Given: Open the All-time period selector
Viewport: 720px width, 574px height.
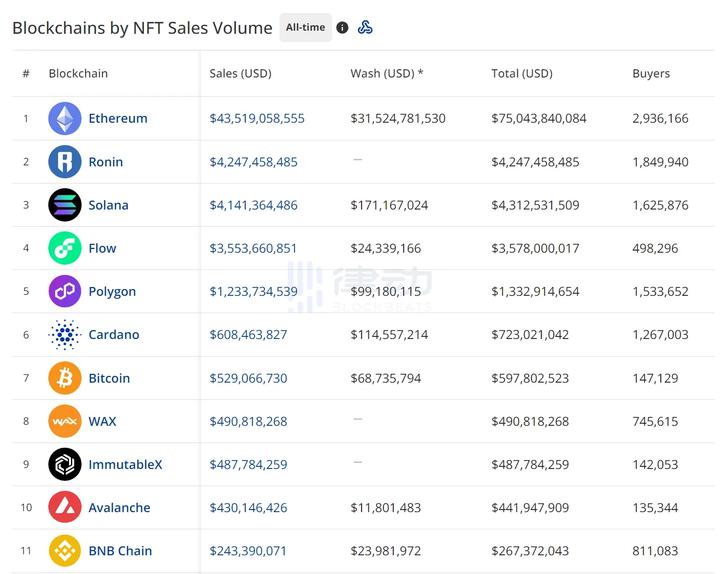Looking at the screenshot, I should pyautogui.click(x=305, y=28).
